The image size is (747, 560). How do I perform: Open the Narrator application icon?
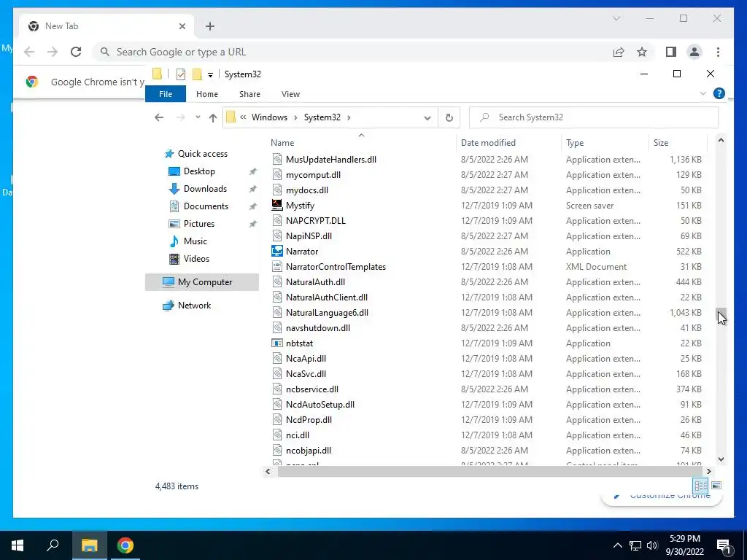(276, 251)
